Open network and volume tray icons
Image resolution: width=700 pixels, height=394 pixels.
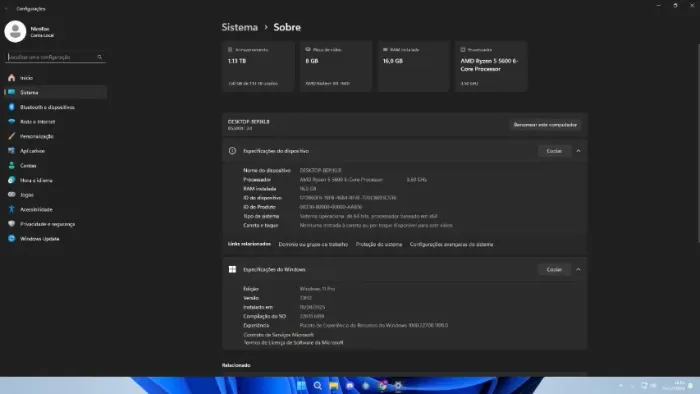(x=648, y=386)
